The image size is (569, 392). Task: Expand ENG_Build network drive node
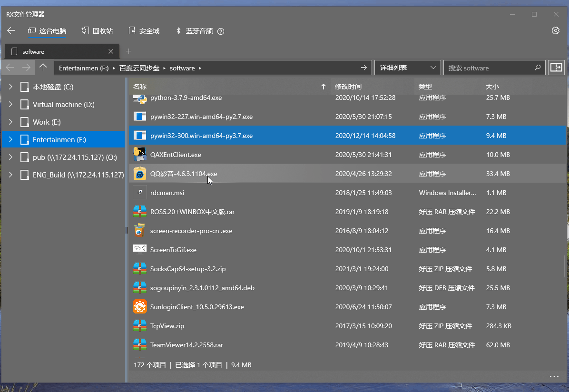(10, 175)
